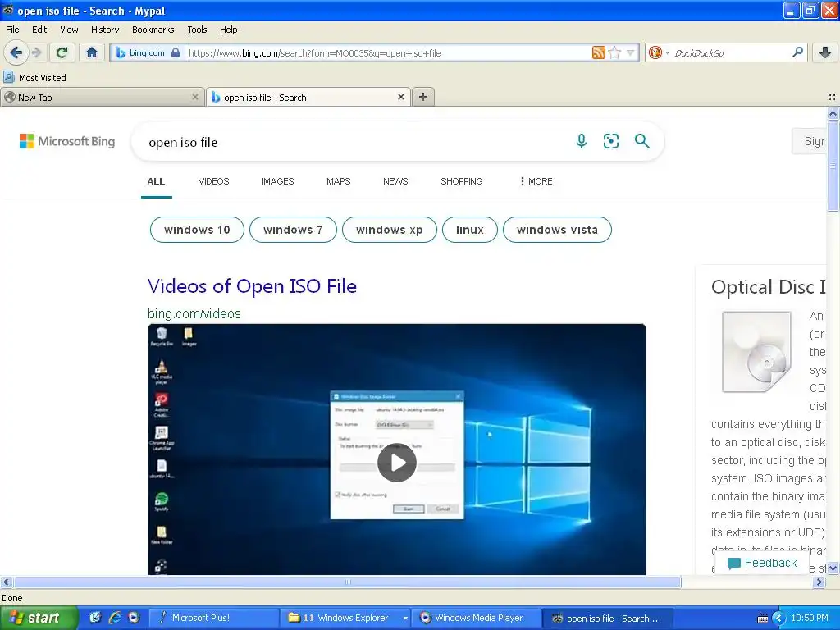Open the Tools menu
Image resolution: width=840 pixels, height=630 pixels.
(x=197, y=30)
